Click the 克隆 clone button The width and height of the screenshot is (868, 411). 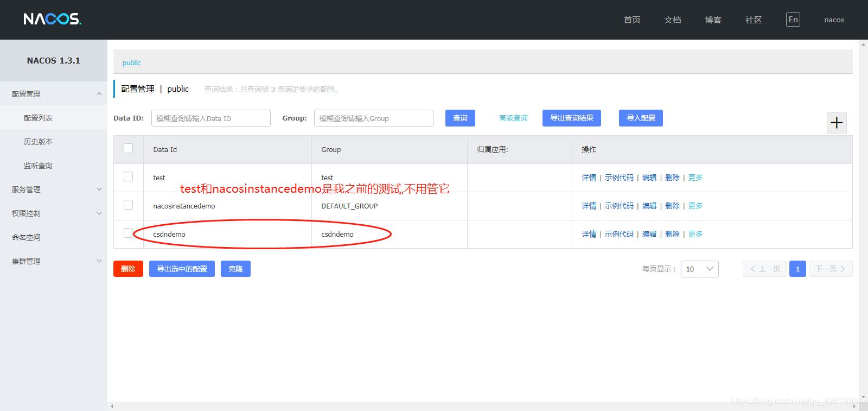[x=235, y=269]
